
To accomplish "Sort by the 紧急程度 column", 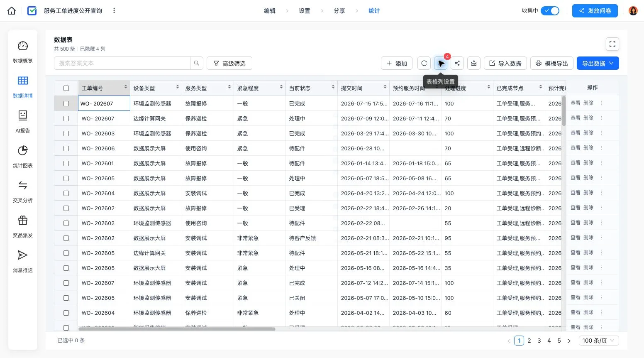I will click(x=281, y=87).
